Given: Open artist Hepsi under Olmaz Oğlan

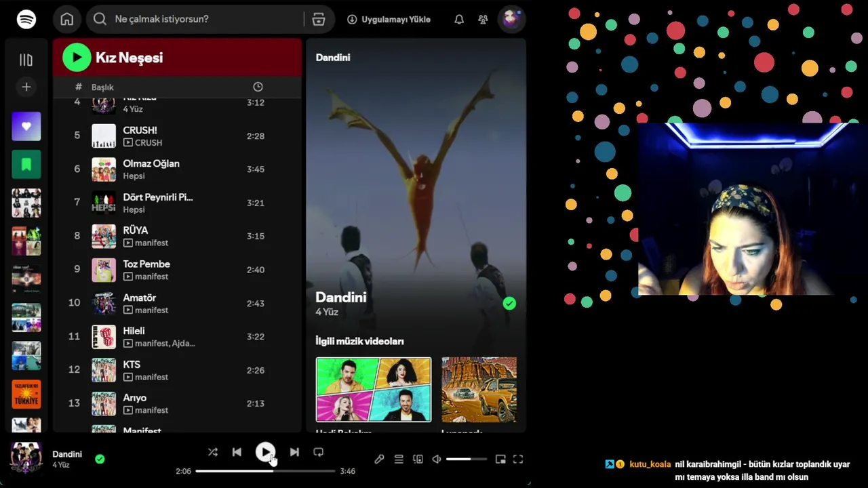Looking at the screenshot, I should [134, 176].
